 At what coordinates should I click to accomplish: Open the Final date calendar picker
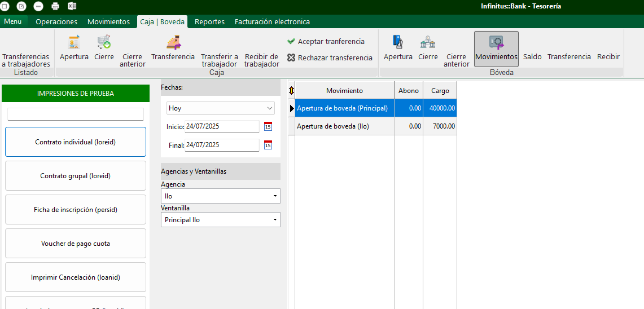coord(268,145)
